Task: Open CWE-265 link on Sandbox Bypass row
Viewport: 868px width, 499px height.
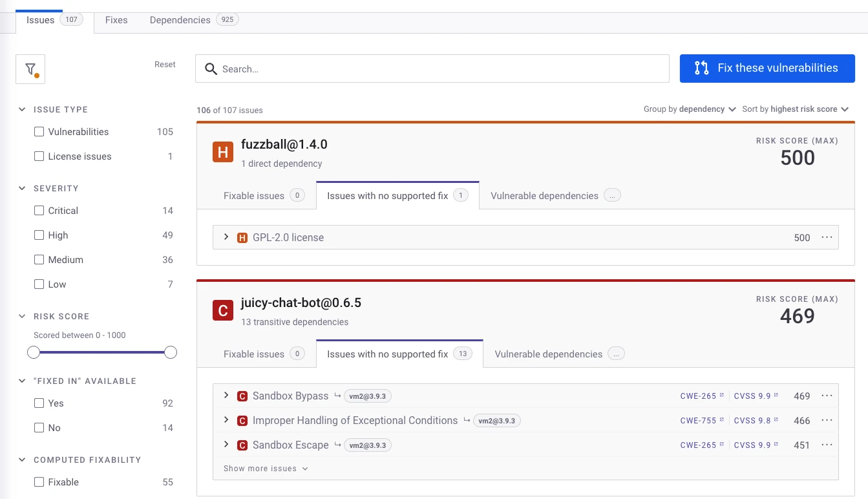Action: [x=702, y=396]
